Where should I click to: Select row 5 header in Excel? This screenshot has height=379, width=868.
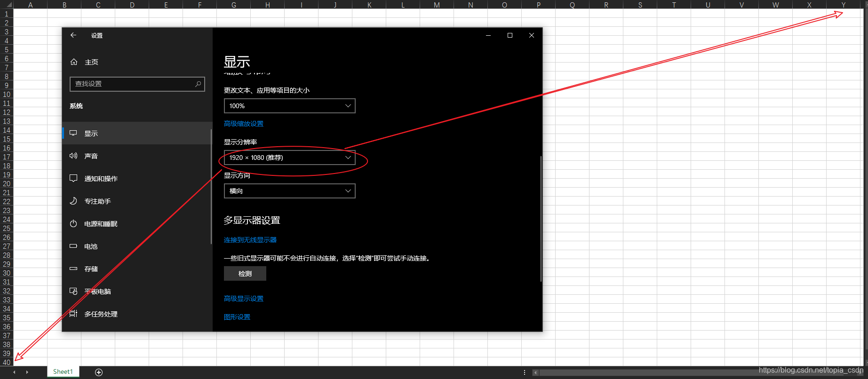(7, 50)
